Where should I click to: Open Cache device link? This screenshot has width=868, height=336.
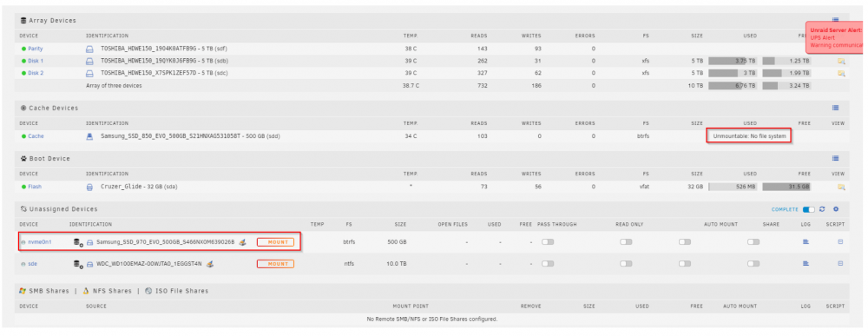pos(36,136)
